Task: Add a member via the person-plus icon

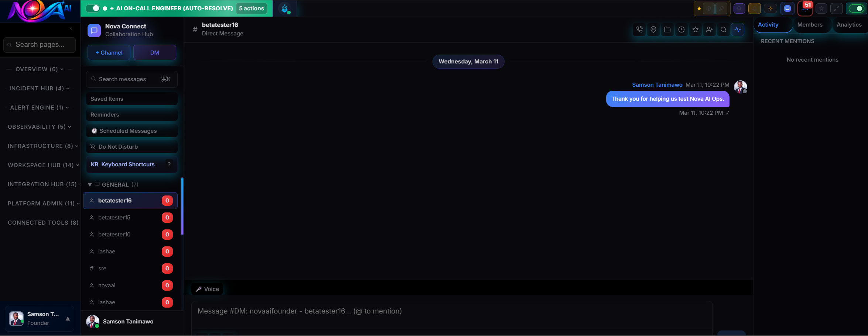Action: pyautogui.click(x=710, y=30)
